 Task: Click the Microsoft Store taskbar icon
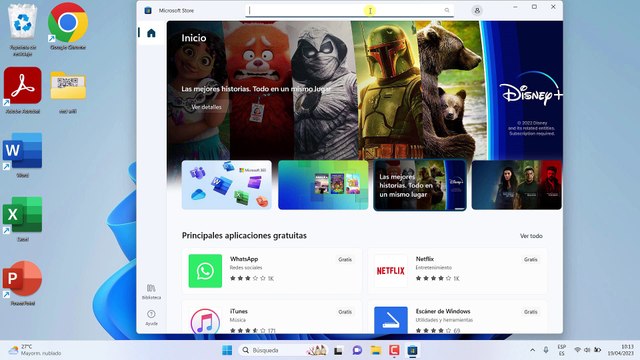[x=412, y=350]
